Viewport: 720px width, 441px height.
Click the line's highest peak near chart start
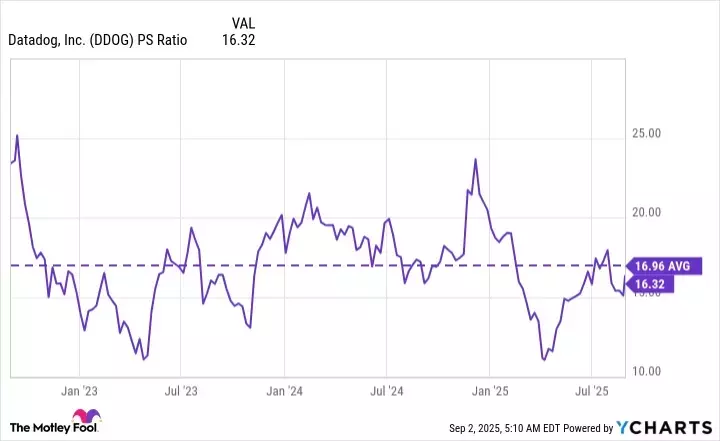17,135
